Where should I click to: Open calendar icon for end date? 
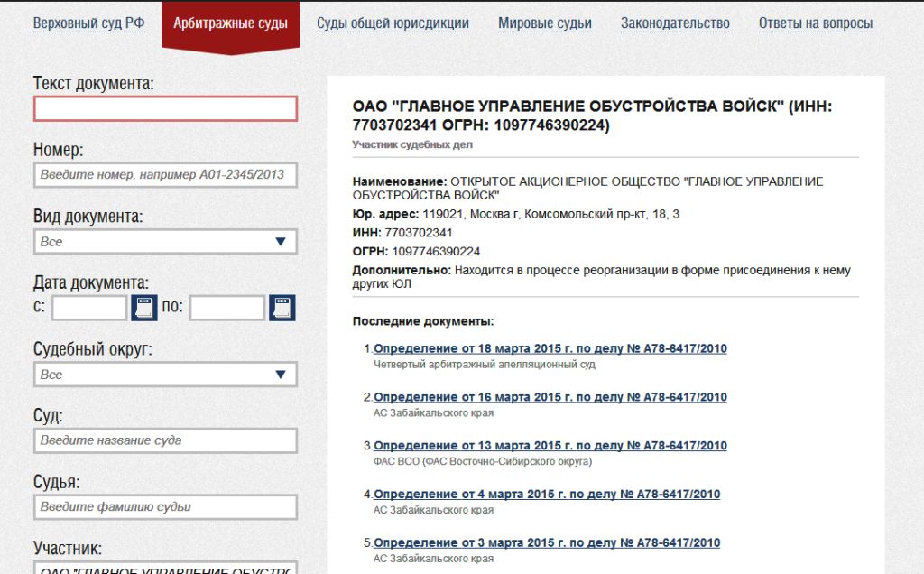pyautogui.click(x=282, y=308)
